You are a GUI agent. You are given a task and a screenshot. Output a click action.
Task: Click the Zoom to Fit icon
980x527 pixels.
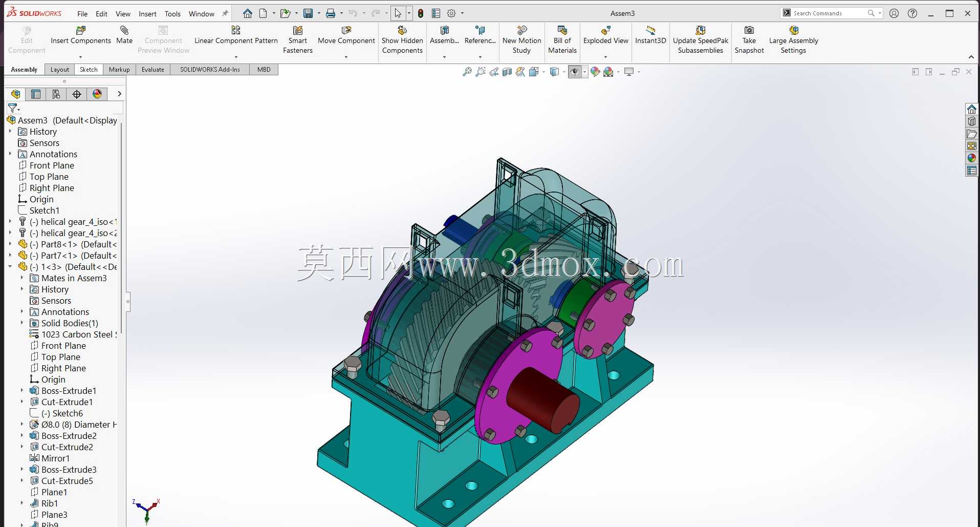tap(467, 72)
